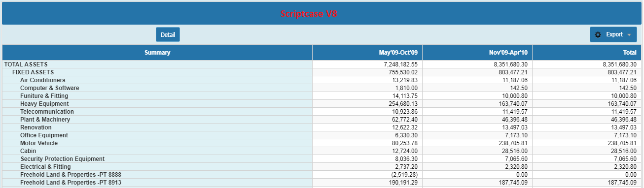Click the gear icon on Export button

coord(598,34)
